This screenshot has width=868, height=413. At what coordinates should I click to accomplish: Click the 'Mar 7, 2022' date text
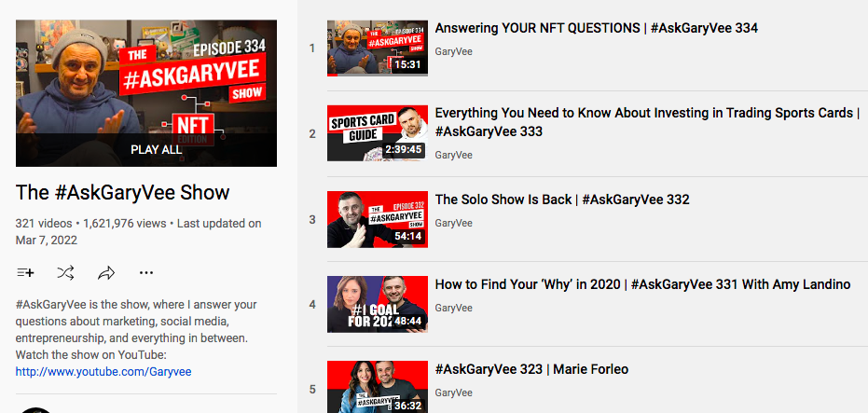coord(47,241)
